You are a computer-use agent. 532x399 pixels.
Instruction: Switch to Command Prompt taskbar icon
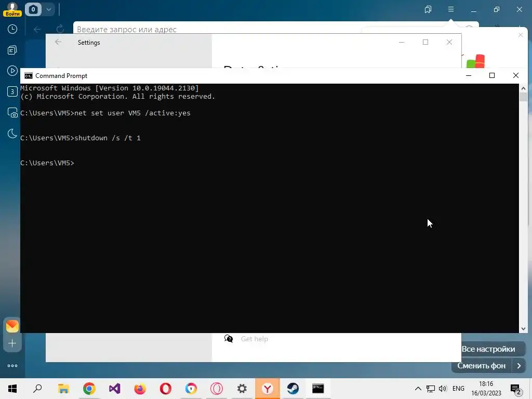318,389
